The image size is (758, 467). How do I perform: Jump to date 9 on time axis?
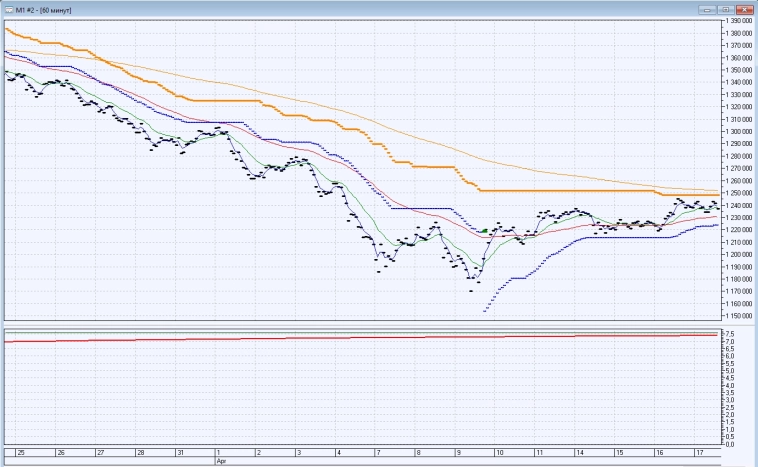458,453
